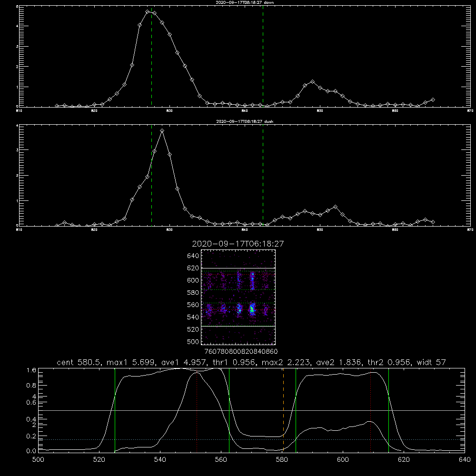Click the right green dashed line in the dawn plot

pos(263,56)
